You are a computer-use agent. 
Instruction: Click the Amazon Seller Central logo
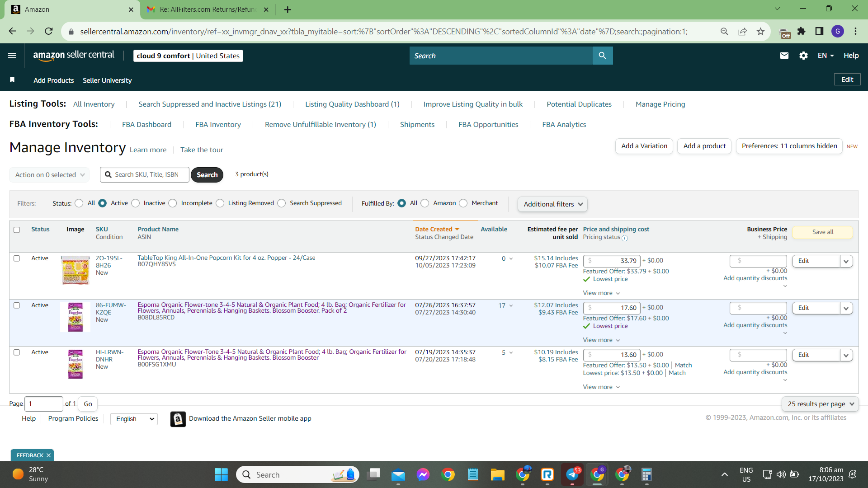(x=74, y=55)
